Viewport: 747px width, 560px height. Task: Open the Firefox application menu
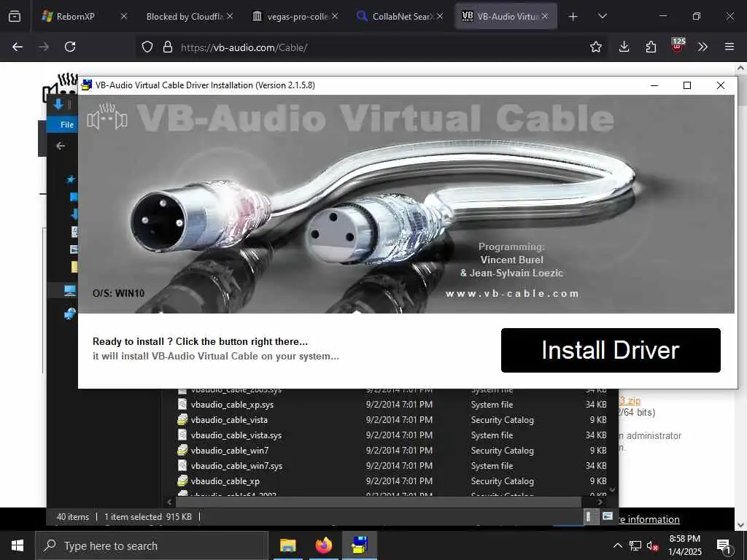[729, 47]
